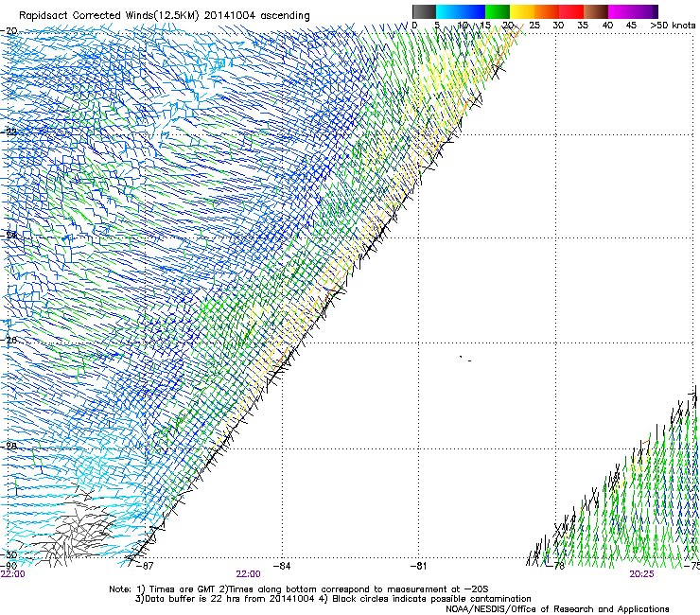The width and height of the screenshot is (700, 615).
Task: Click the yellow 20-25 knots legend swatch
Action: click(522, 11)
